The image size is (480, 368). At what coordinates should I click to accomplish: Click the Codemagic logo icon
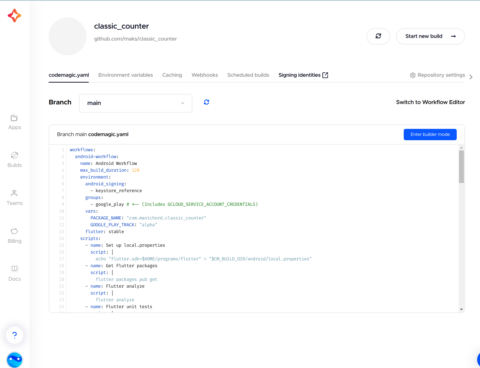(x=14, y=16)
